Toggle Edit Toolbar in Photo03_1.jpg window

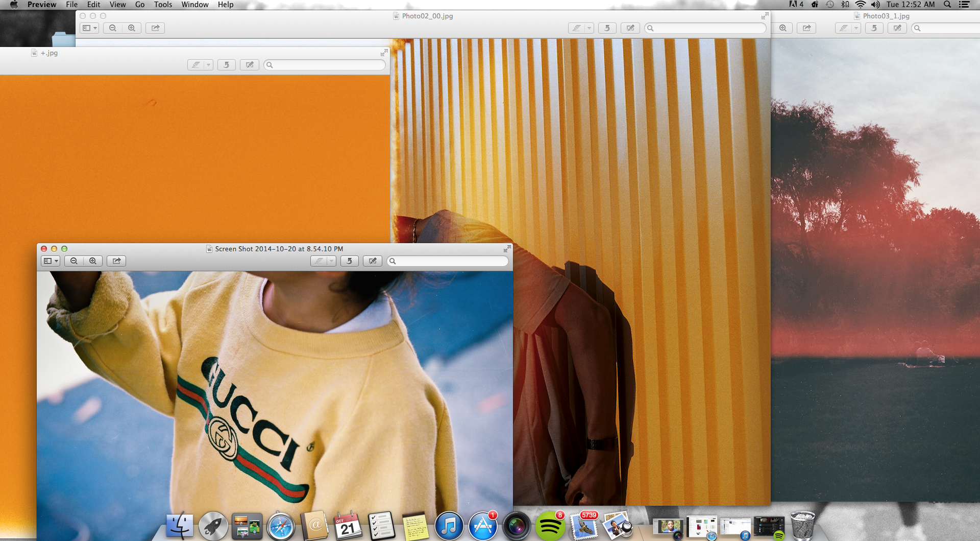[x=897, y=28]
